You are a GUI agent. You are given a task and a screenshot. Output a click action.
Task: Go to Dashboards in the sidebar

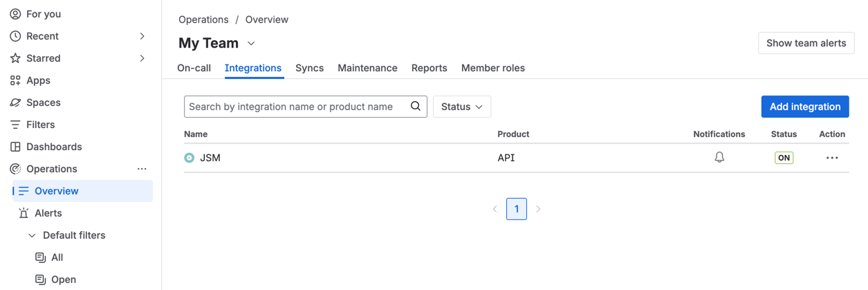pos(54,147)
